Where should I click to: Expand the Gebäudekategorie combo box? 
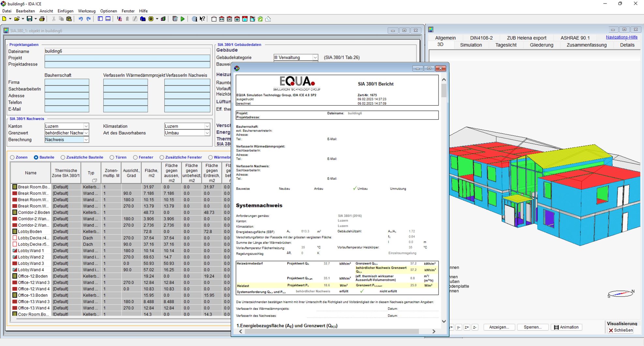315,57
